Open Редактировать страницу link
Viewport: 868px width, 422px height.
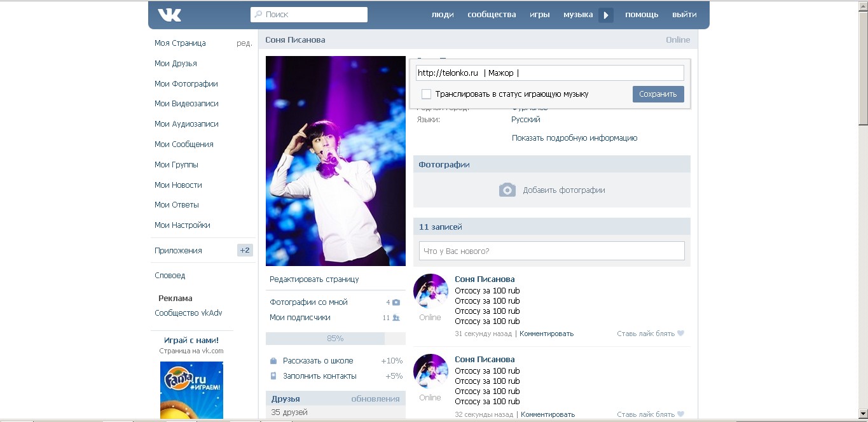314,279
